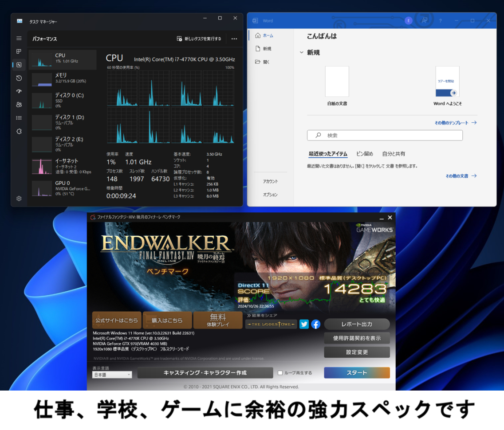
Task: Click キャスティング・キャラクター作成 button
Action: click(x=205, y=373)
